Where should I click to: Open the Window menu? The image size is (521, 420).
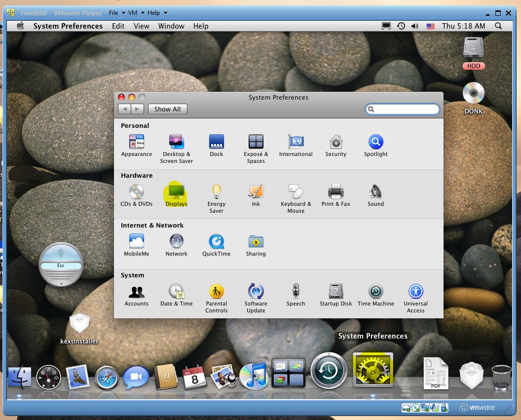(171, 26)
